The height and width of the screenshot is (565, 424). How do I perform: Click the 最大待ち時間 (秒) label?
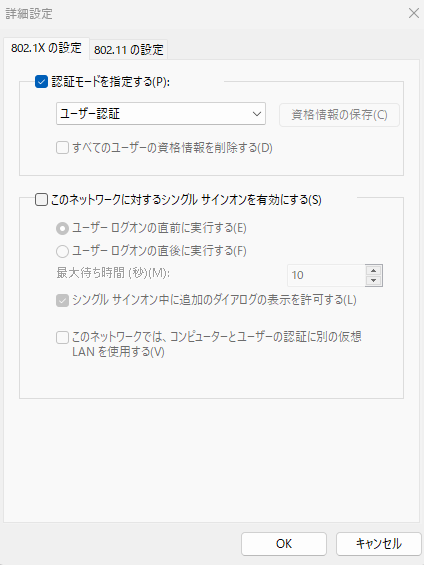113,273
